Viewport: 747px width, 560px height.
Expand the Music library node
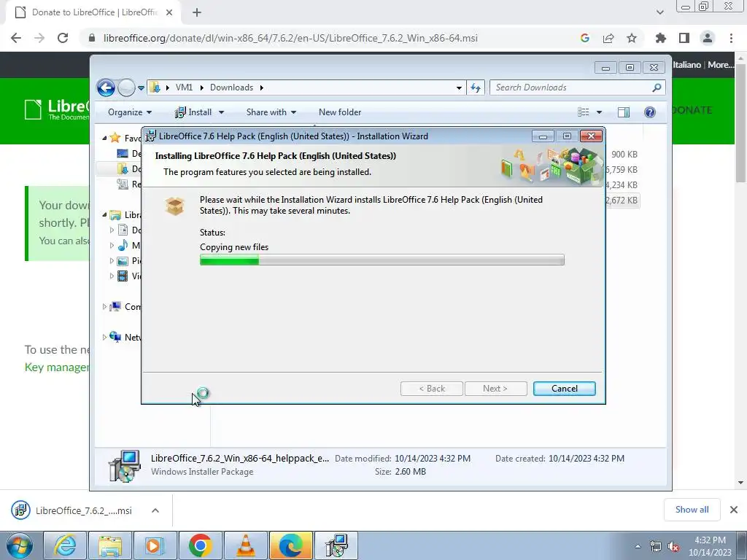(112, 246)
